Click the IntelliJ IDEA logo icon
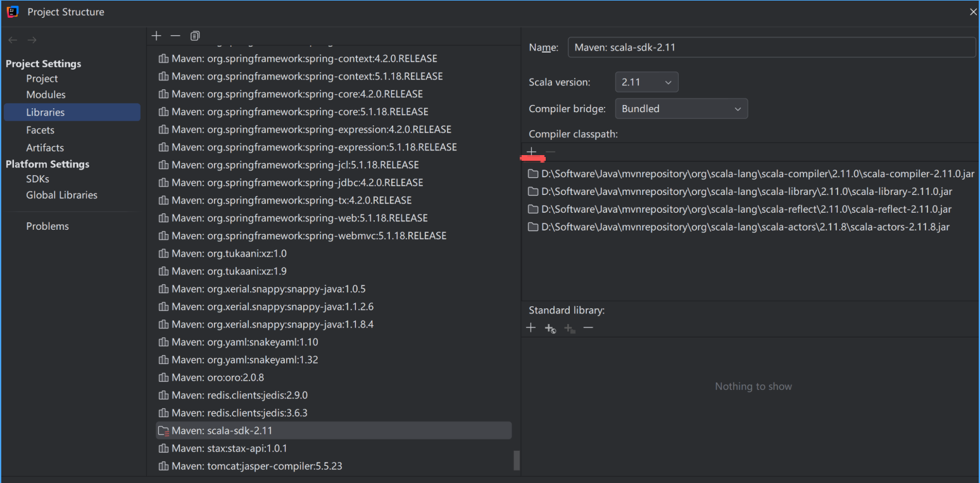Image resolution: width=980 pixels, height=483 pixels. [x=12, y=11]
